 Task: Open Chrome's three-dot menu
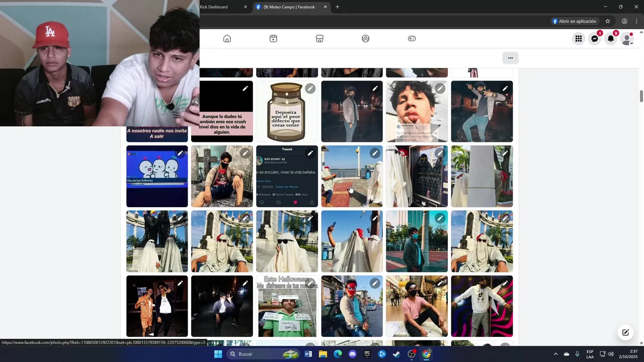pyautogui.click(x=637, y=21)
